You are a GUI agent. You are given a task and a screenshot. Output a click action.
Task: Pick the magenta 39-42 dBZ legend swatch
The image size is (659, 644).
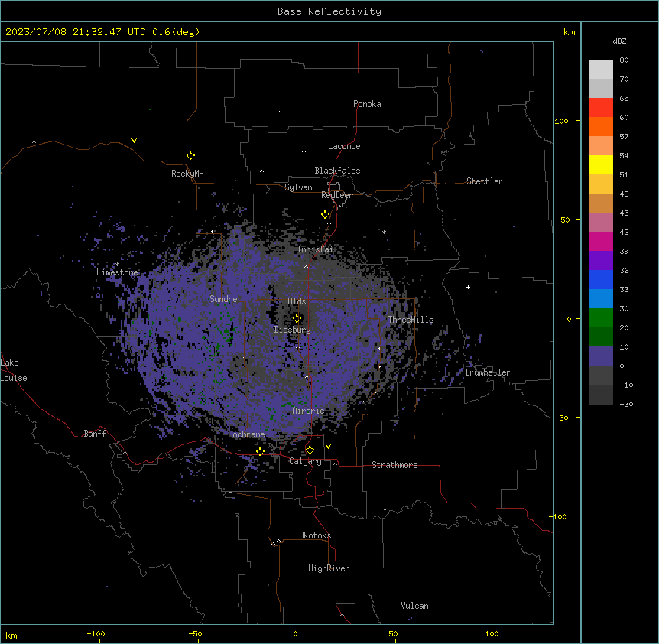tap(601, 241)
